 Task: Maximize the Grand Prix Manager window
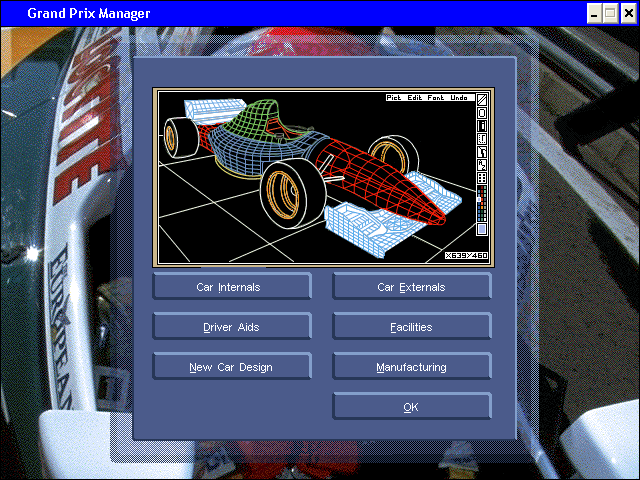click(x=611, y=13)
